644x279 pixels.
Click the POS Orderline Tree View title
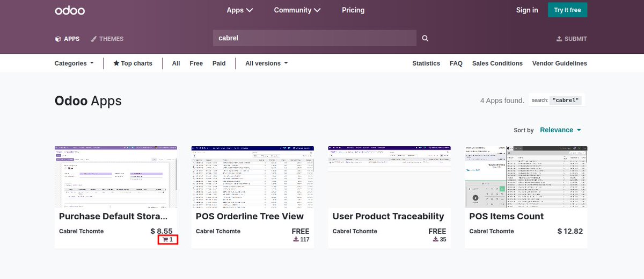click(250, 217)
